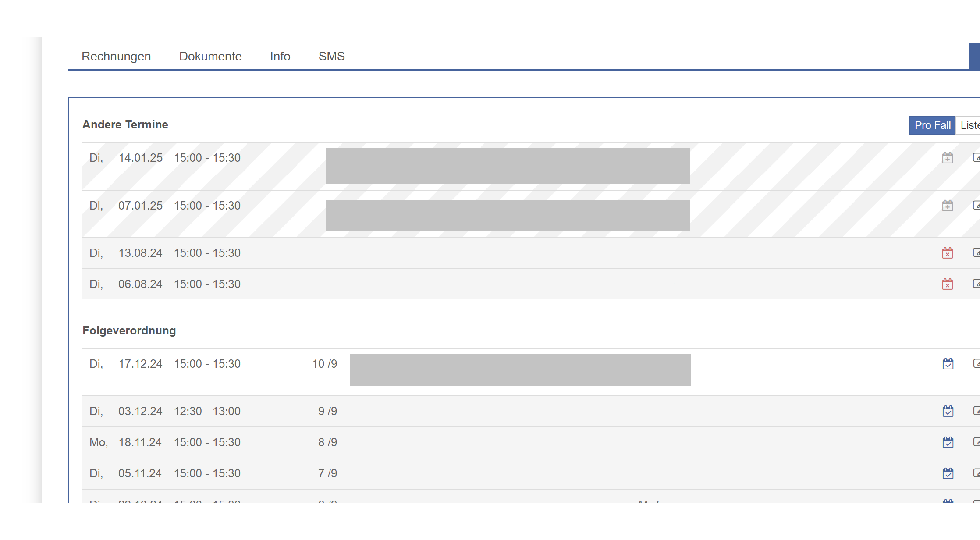The width and height of the screenshot is (980, 540).
Task: Switch view to Pro Fall
Action: pos(932,125)
